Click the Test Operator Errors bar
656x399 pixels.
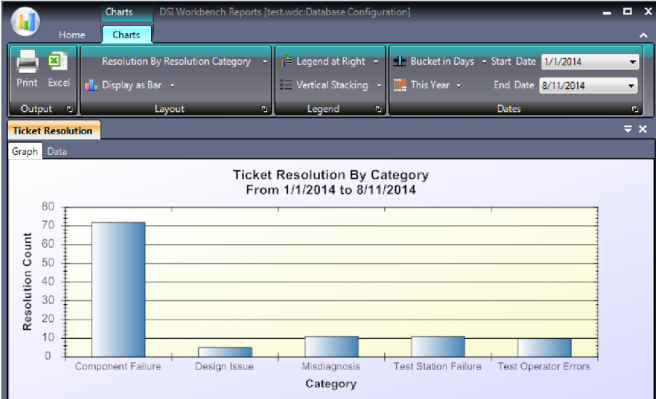pos(544,348)
